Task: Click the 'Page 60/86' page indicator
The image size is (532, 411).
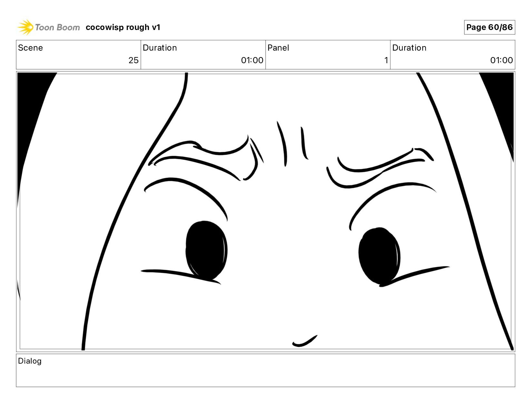Action: 489,27
